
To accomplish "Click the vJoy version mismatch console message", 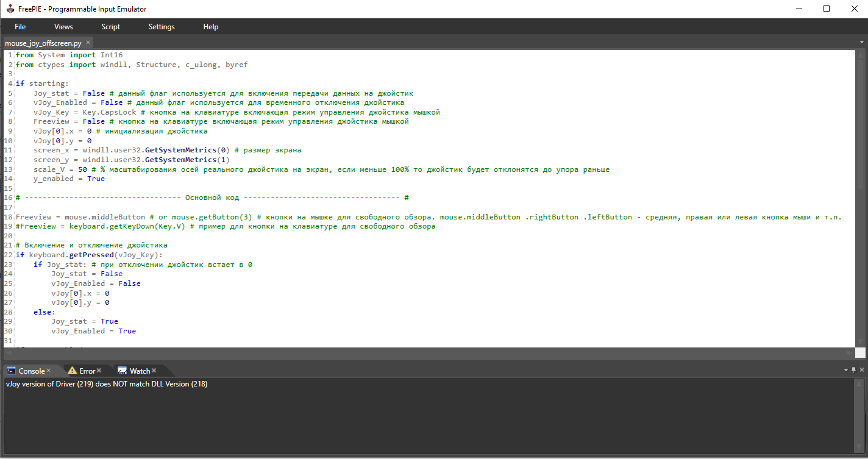I will click(x=107, y=384).
